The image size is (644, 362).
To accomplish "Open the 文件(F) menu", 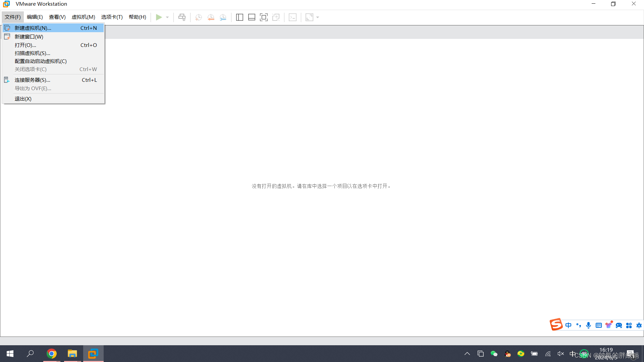I will click(x=13, y=17).
